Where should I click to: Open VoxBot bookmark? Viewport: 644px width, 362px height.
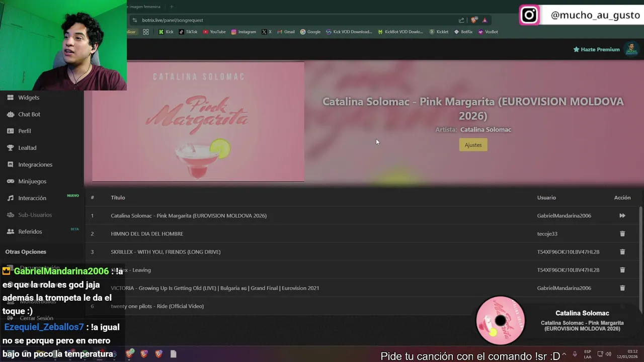tap(488, 32)
